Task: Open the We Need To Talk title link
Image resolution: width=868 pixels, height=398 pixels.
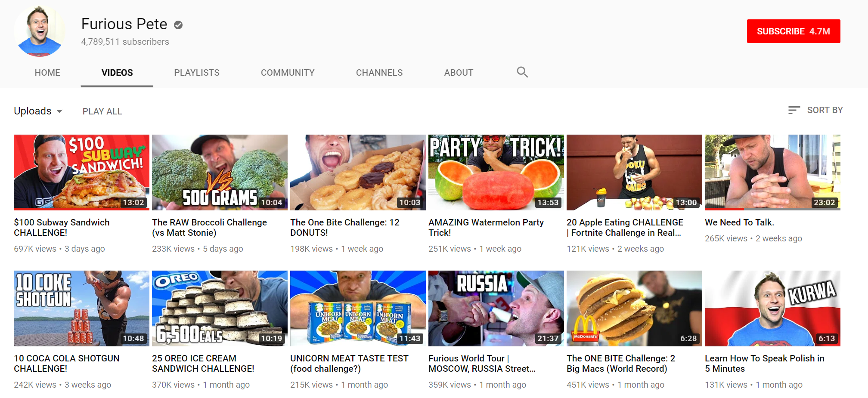Action: 739,222
